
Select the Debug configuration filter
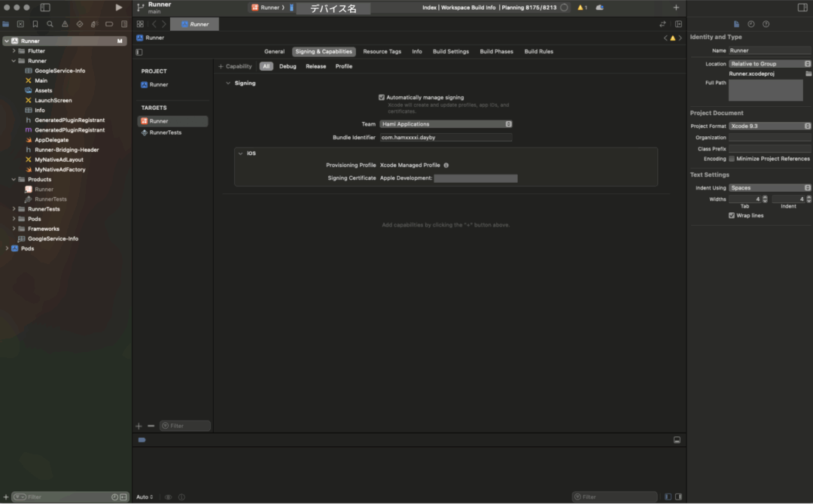288,66
